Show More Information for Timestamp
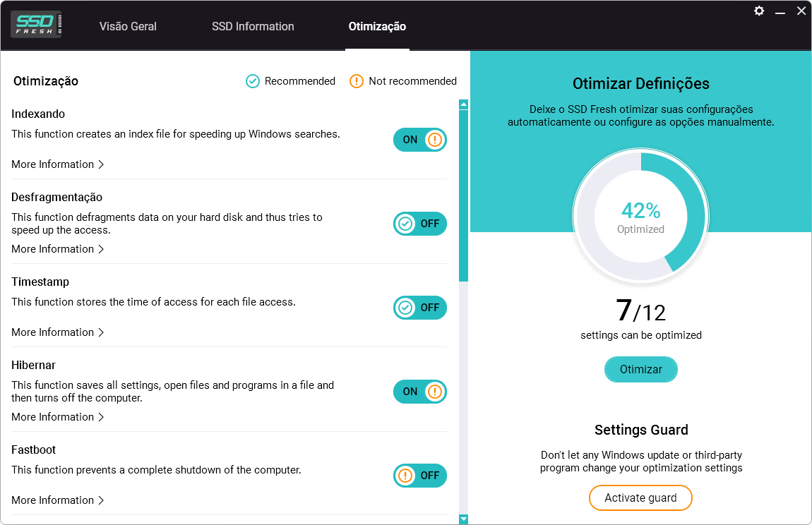This screenshot has width=812, height=525. 58,332
